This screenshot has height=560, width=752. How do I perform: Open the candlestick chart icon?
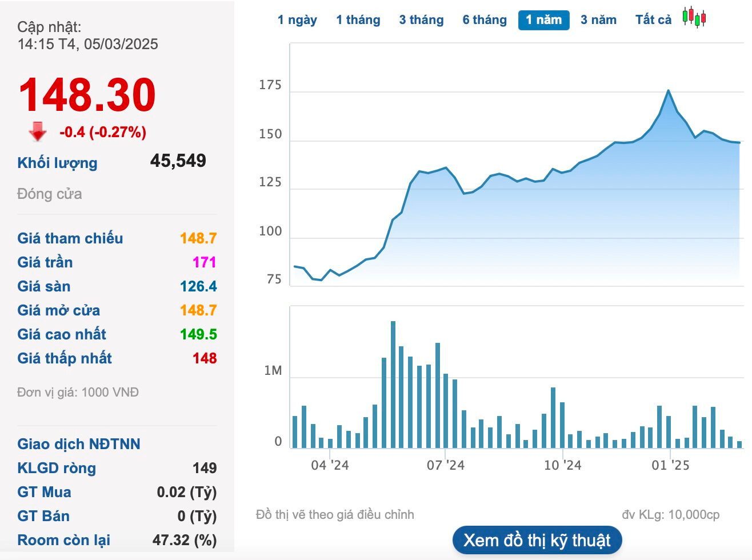[x=694, y=18]
